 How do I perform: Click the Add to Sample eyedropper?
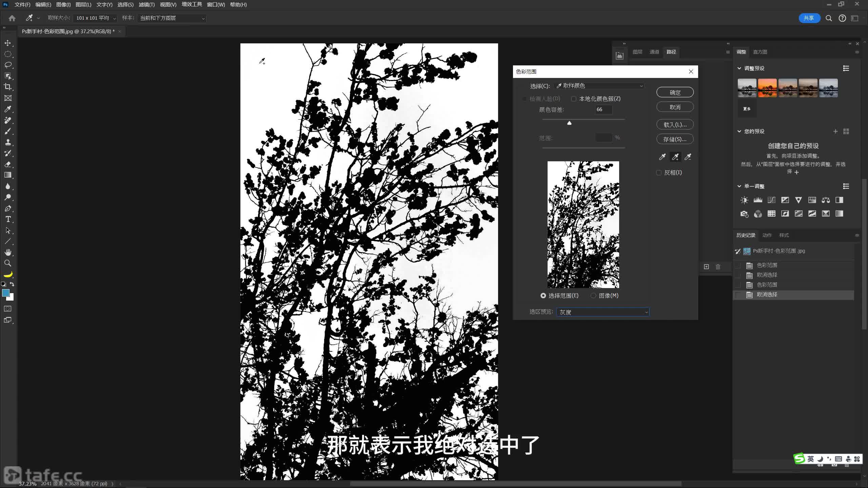[675, 157]
